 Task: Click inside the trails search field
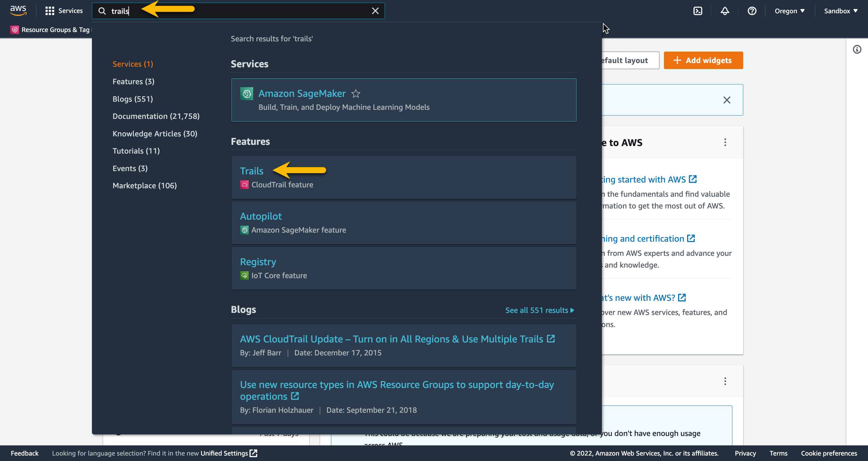(236, 11)
